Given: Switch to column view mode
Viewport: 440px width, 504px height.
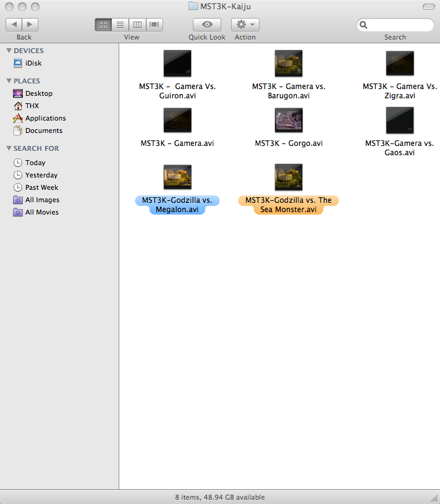Looking at the screenshot, I should (x=137, y=25).
